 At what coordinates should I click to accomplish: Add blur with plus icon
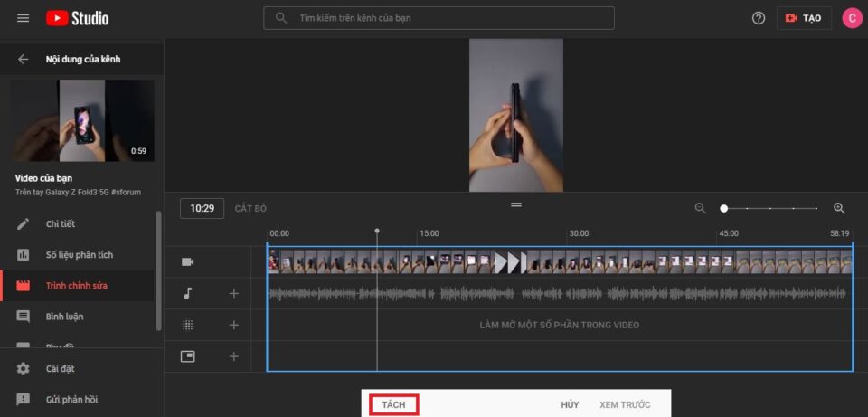coord(233,325)
